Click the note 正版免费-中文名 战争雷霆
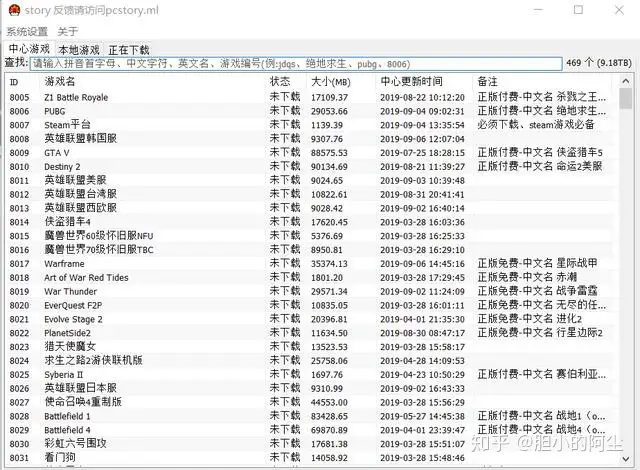 click(x=537, y=291)
